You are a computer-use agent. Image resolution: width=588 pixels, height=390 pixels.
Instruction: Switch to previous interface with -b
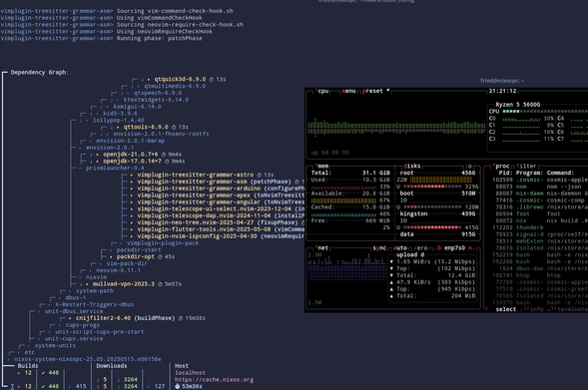(437, 248)
